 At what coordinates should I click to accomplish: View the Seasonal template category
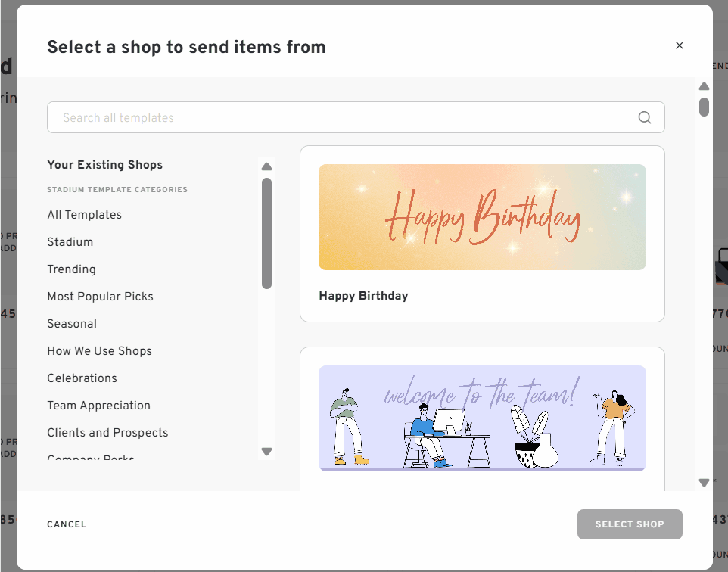72,323
